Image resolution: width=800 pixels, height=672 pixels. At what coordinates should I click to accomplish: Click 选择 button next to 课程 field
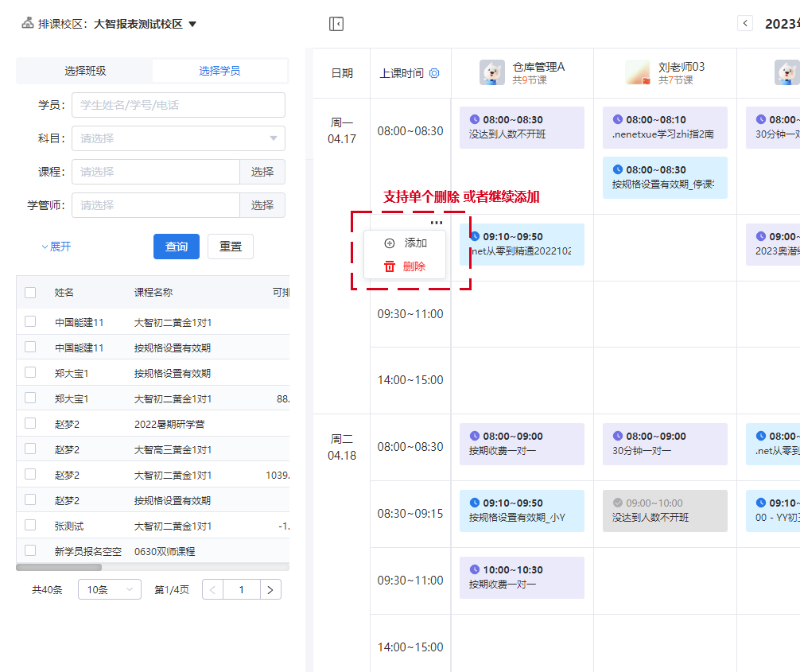point(262,172)
